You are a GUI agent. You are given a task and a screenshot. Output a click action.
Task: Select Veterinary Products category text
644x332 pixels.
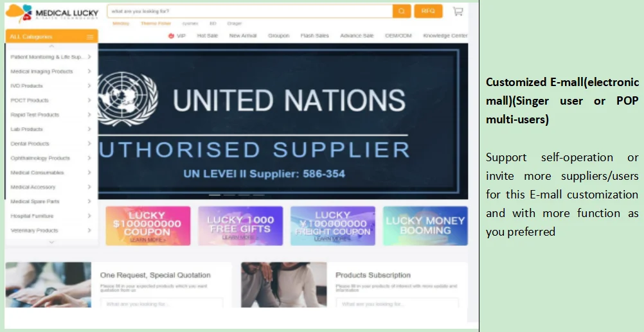[x=34, y=231]
